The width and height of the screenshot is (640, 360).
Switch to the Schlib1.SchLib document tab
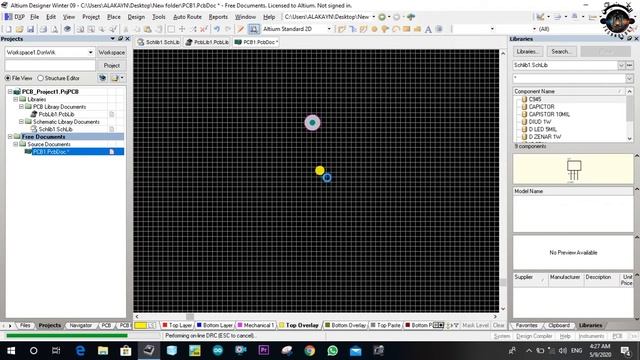click(159, 42)
